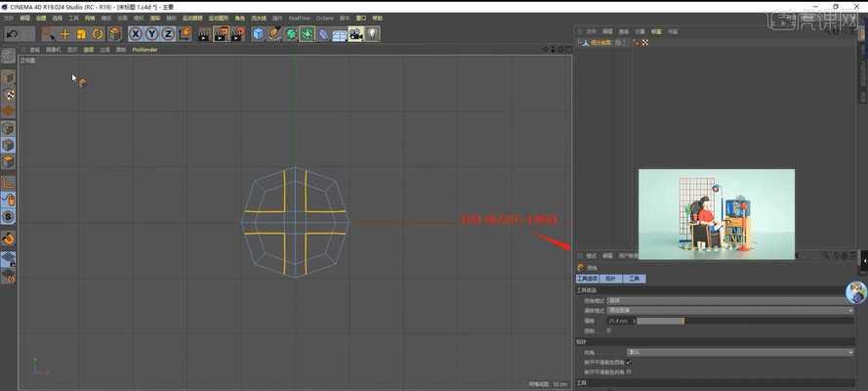Click the 15.4 cm offset input field
Screen dimensions: 868x391
[x=619, y=321]
